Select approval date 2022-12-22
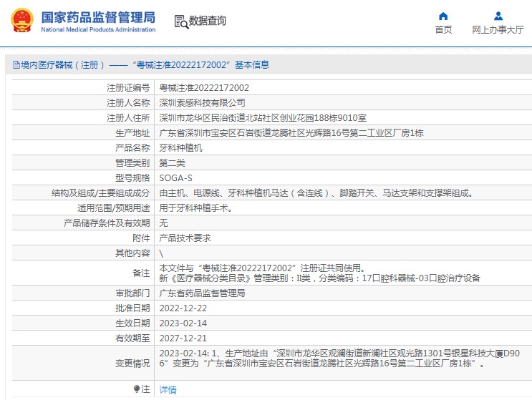This screenshot has height=400, width=532. (x=183, y=308)
